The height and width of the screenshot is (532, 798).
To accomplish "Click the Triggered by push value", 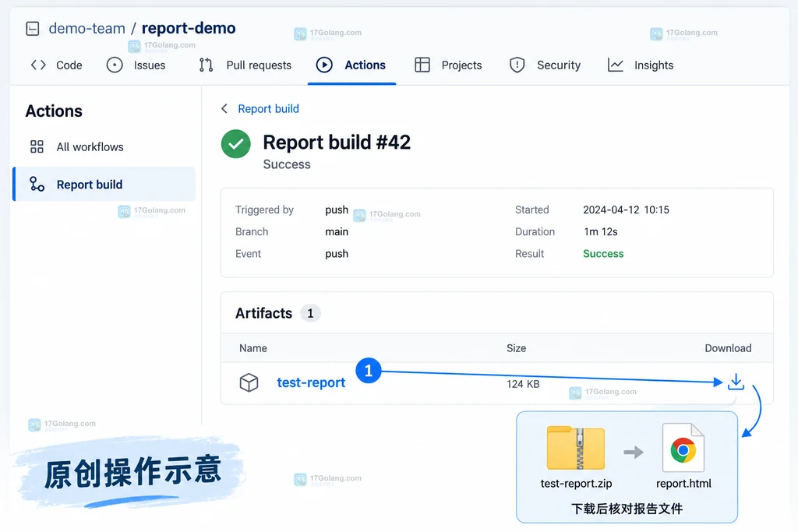I will pos(337,210).
